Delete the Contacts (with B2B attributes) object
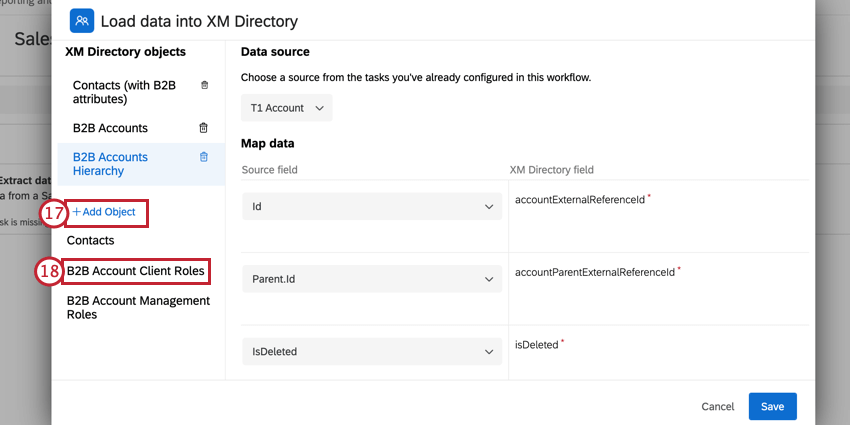The image size is (850, 425). tap(204, 85)
